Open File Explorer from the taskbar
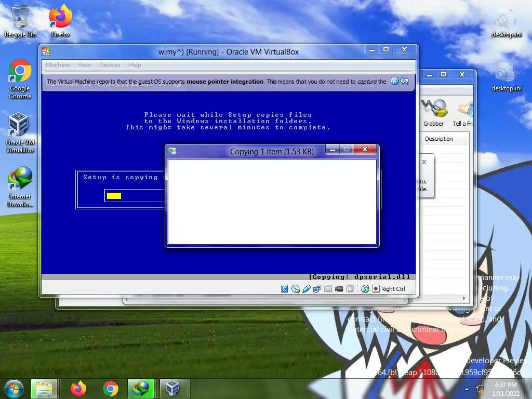The width and height of the screenshot is (532, 399). [44, 389]
